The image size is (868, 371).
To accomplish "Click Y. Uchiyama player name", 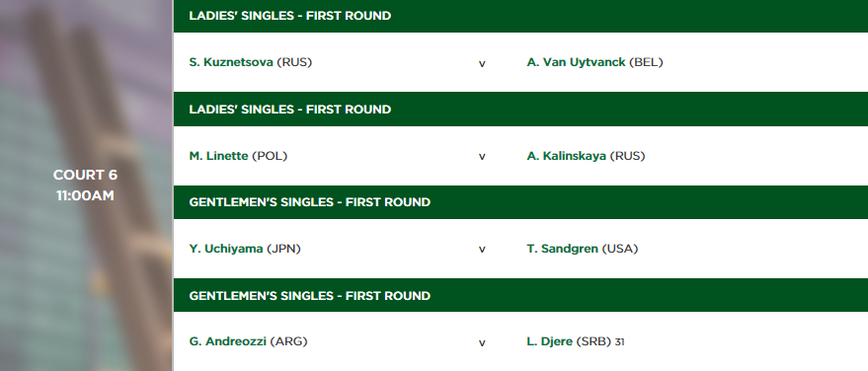I will pos(226,249).
